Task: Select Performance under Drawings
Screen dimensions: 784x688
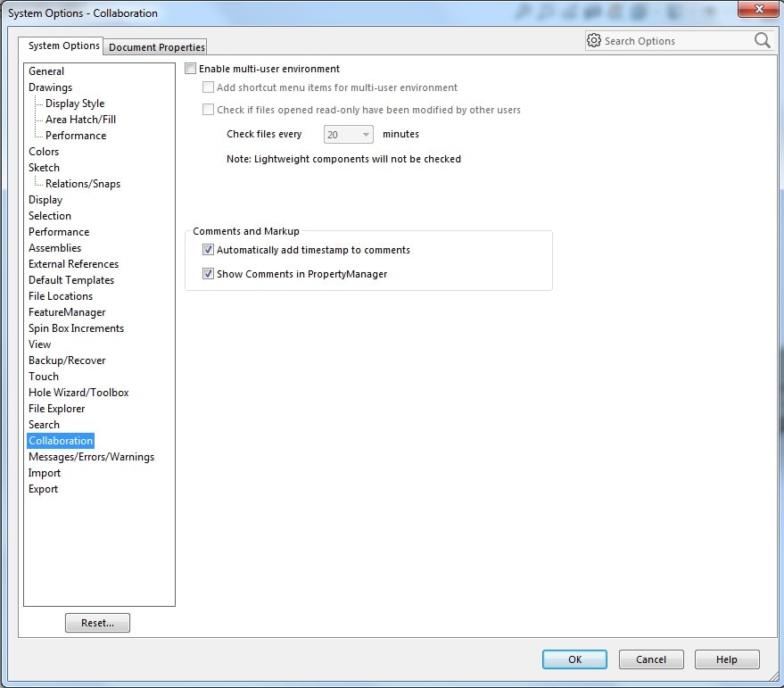Action: (x=76, y=135)
